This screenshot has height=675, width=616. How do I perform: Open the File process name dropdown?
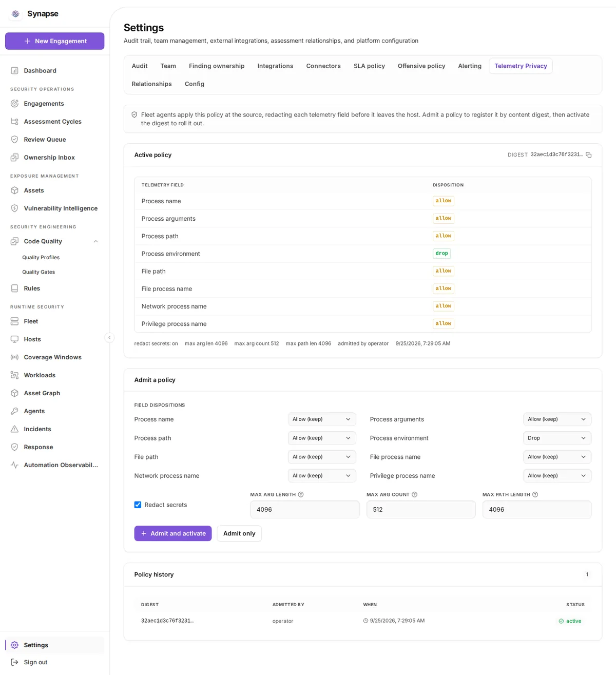(x=557, y=457)
